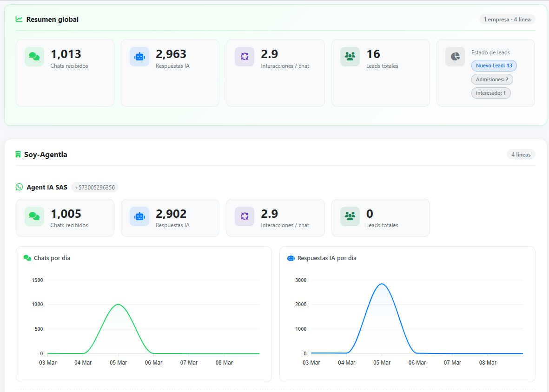The width and height of the screenshot is (549, 392).
Task: Click the global 1,013 chats value
Action: [66, 54]
